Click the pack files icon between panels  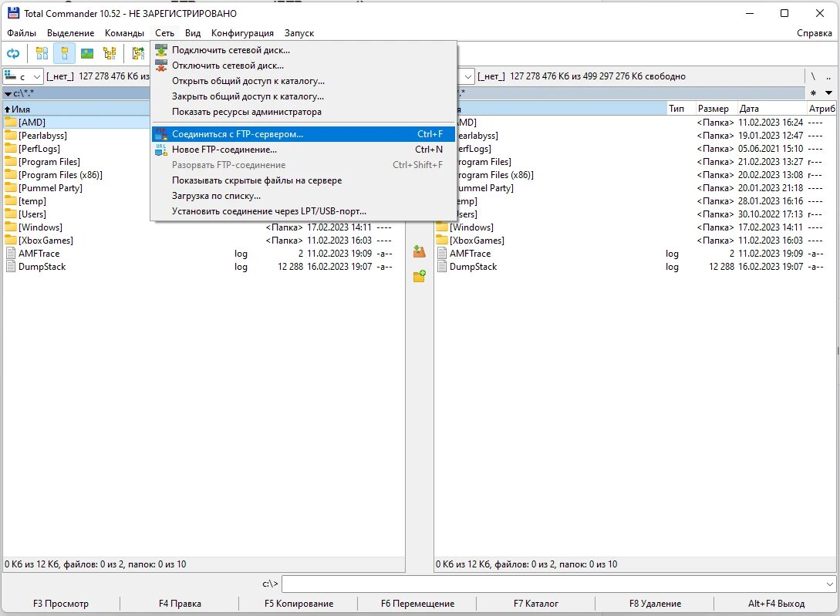pos(419,251)
